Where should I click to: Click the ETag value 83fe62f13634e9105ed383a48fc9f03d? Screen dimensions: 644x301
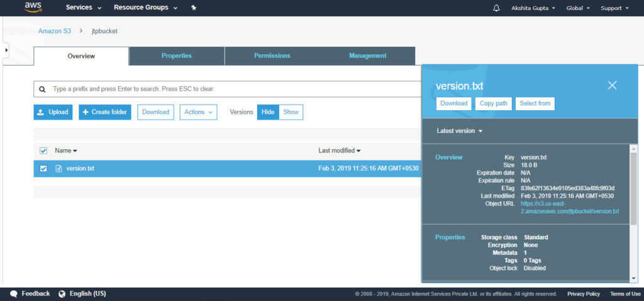point(567,188)
